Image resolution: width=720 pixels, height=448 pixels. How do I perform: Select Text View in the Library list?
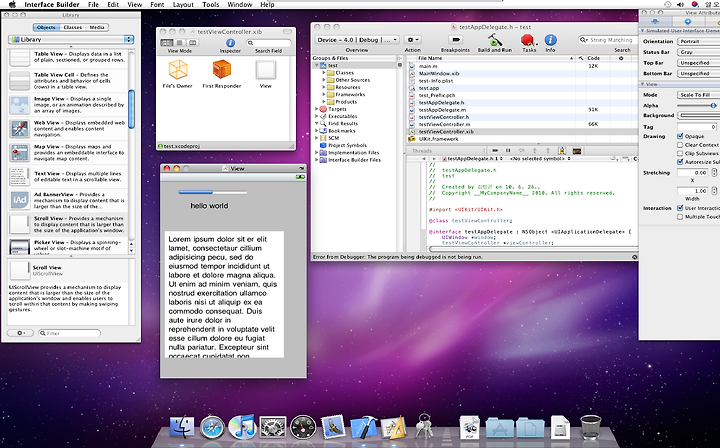68,176
